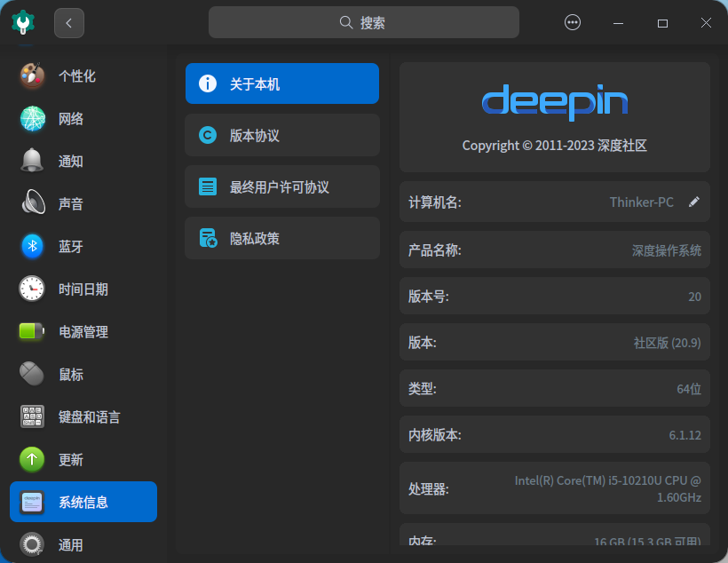Click the Privacy Policy shield icon

[x=208, y=238]
